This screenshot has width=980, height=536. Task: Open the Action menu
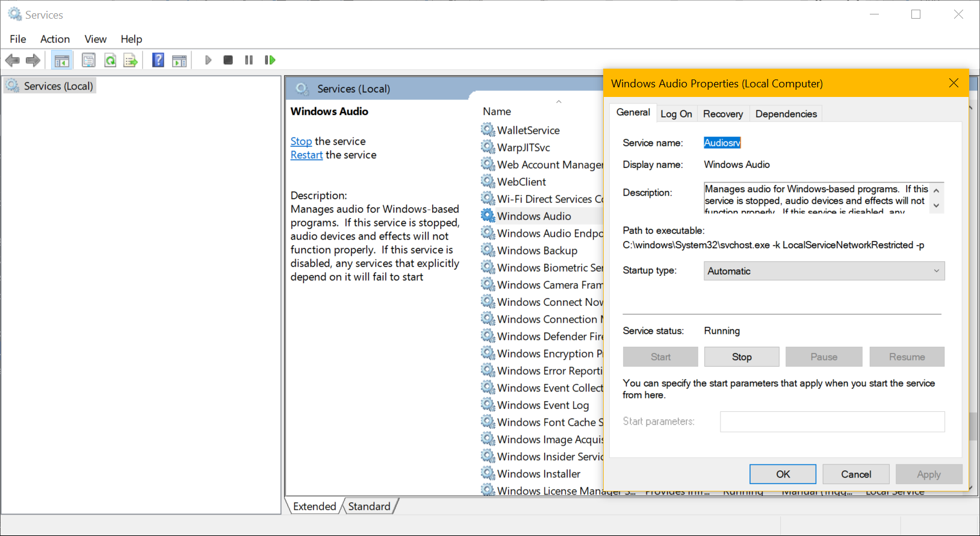55,39
